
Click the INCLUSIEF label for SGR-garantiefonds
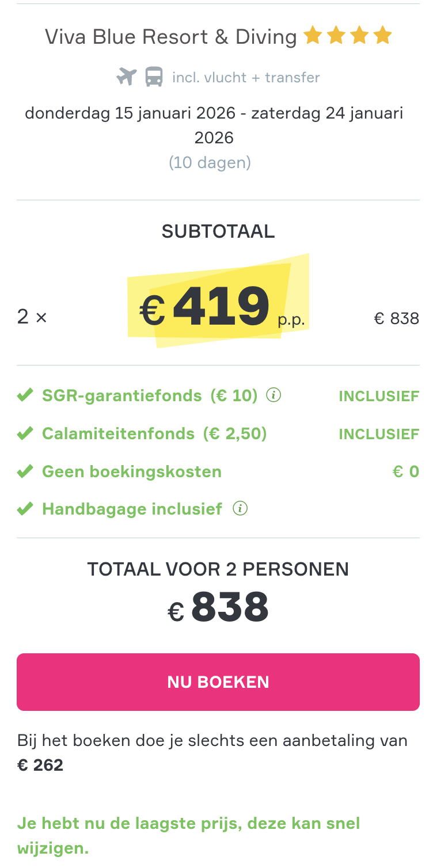(x=379, y=395)
